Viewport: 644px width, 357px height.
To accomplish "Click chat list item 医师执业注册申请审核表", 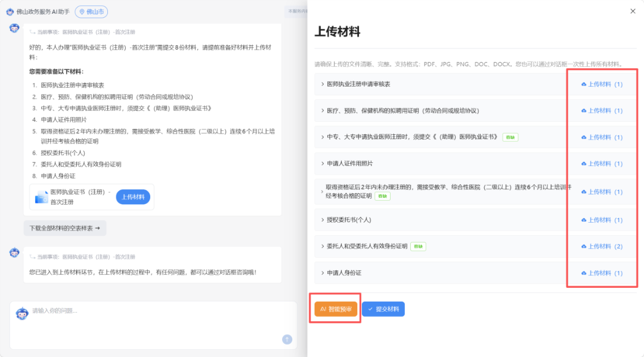I will (x=72, y=85).
